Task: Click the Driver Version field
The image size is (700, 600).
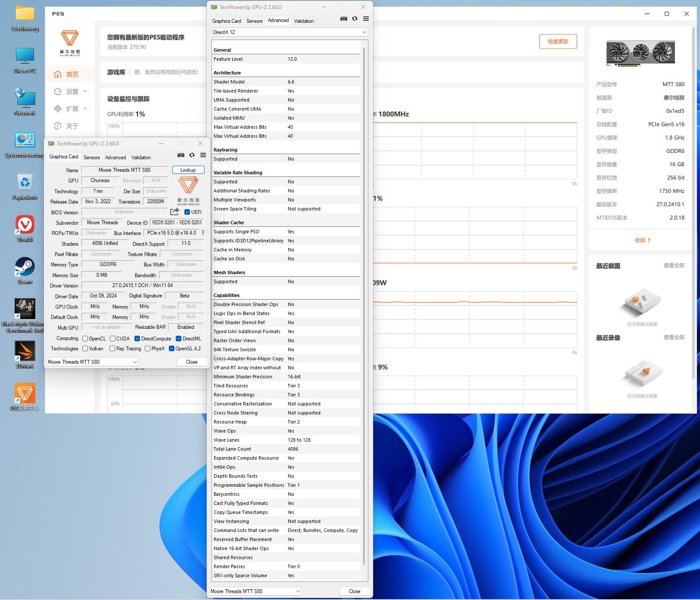Action: (x=143, y=285)
